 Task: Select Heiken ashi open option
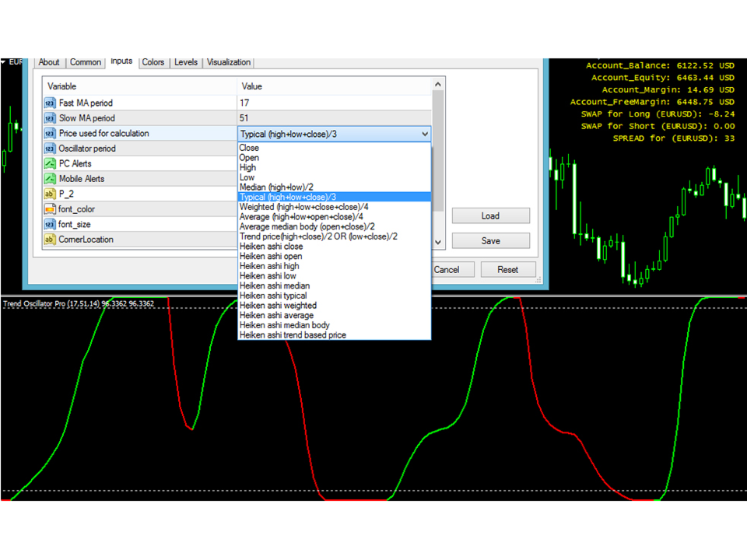335,256
